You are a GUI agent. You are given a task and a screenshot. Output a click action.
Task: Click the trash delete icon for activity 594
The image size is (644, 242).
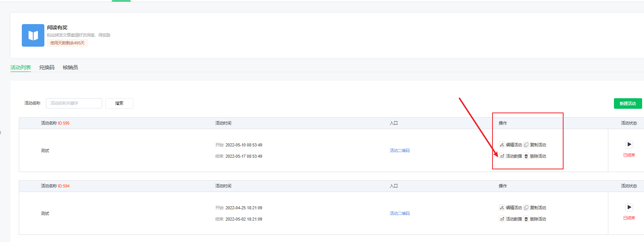(x=526, y=219)
